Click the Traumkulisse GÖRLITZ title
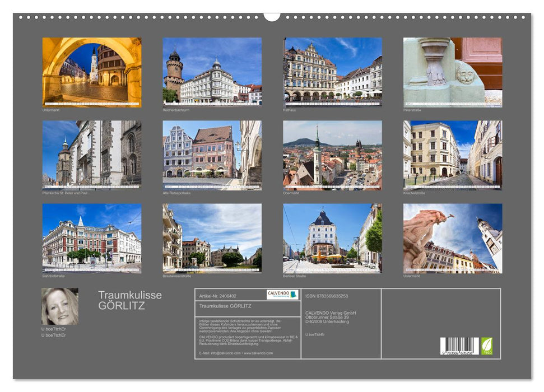 pos(130,300)
